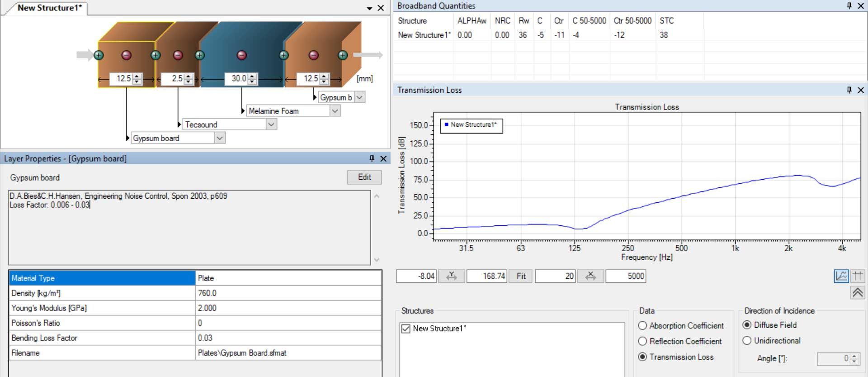Switch to the New Structure1* tab
868x377 pixels.
50,8
